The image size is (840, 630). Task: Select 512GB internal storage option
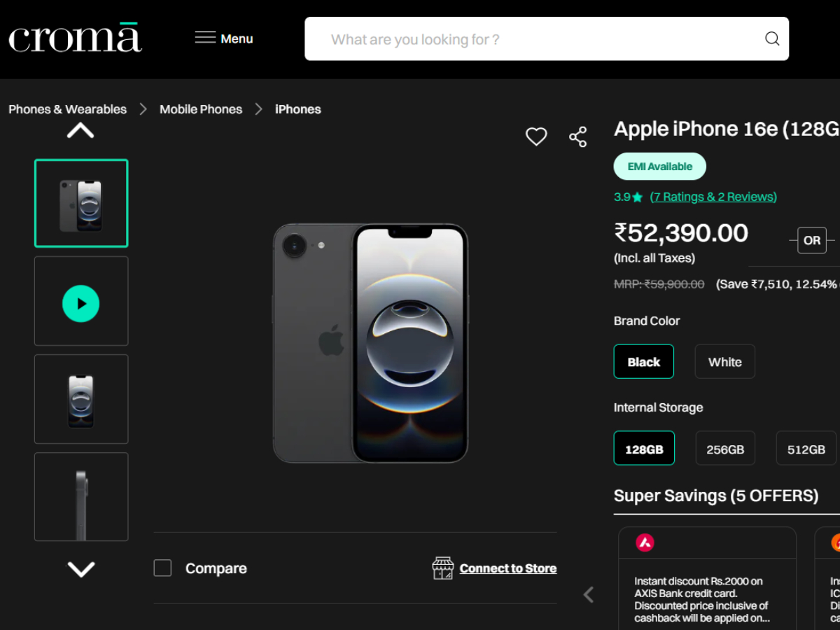pos(806,449)
